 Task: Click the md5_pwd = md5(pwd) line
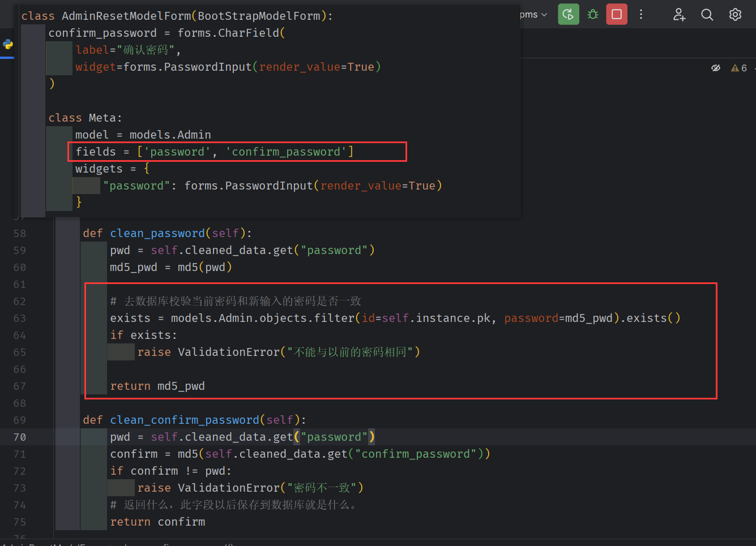[x=171, y=267]
